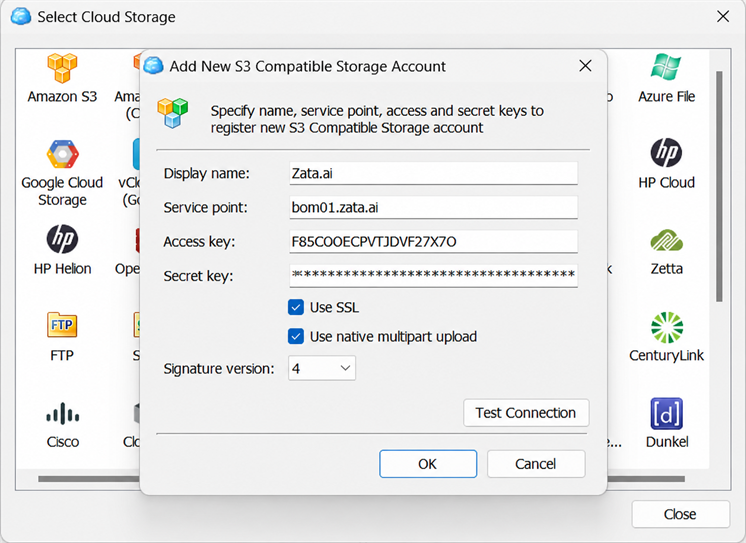
Task: Select the HP Helion icon
Action: pyautogui.click(x=62, y=239)
